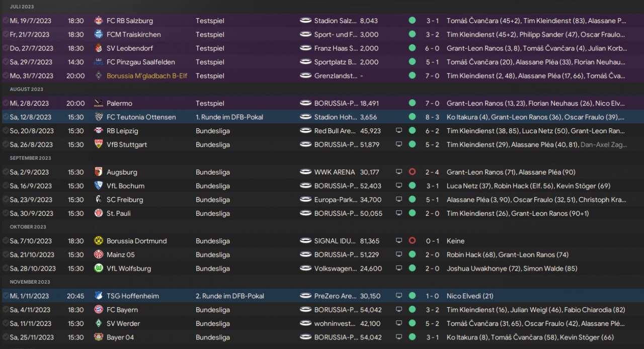Click the FC Bayern club crest
Image resolution: width=644 pixels, height=349 pixels.
tap(99, 310)
